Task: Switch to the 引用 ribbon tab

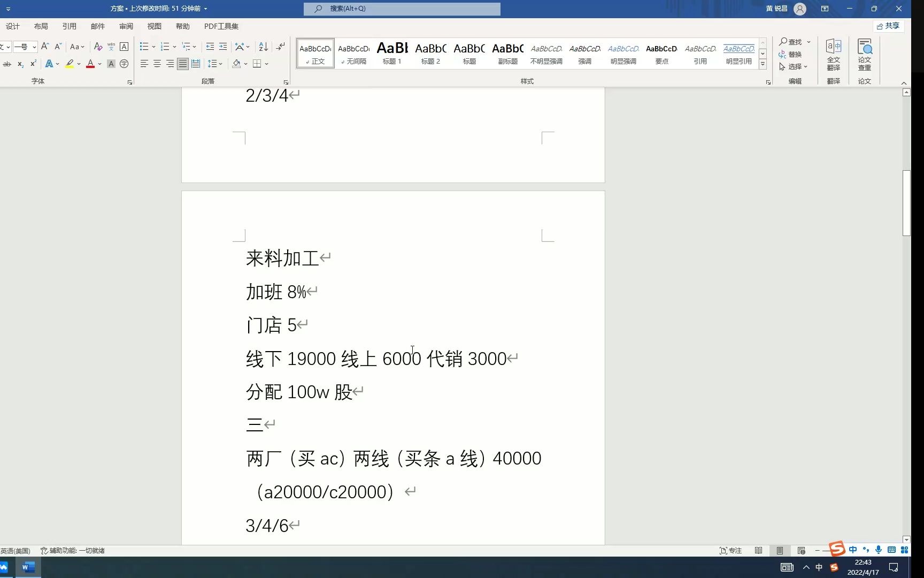Action: pyautogui.click(x=69, y=26)
